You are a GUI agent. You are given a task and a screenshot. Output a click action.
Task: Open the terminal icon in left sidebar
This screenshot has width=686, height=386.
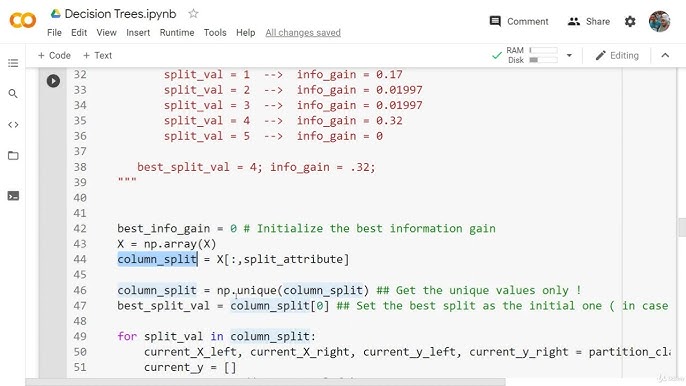point(13,196)
